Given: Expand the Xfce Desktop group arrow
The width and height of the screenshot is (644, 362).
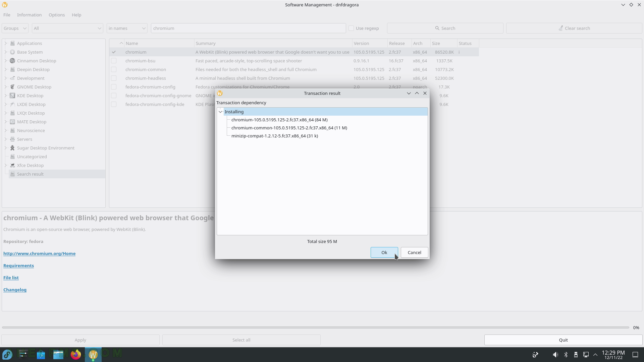Looking at the screenshot, I should [5, 165].
